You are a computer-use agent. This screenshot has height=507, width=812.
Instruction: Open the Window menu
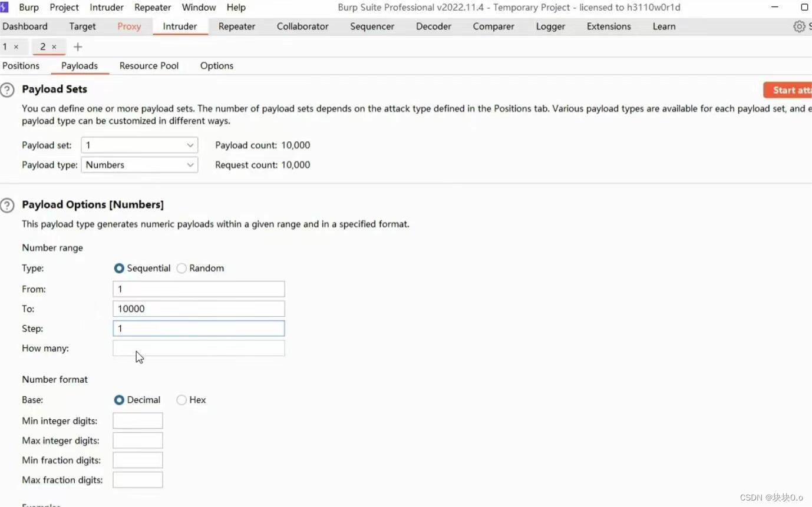199,7
